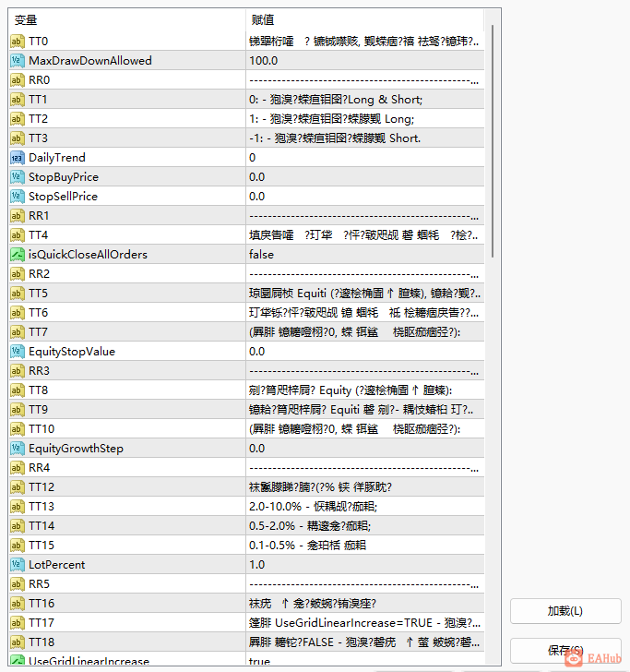Image resolution: width=630 pixels, height=672 pixels.
Task: Click the vertical scrollbar thumb of the parameter list
Action: [493, 141]
